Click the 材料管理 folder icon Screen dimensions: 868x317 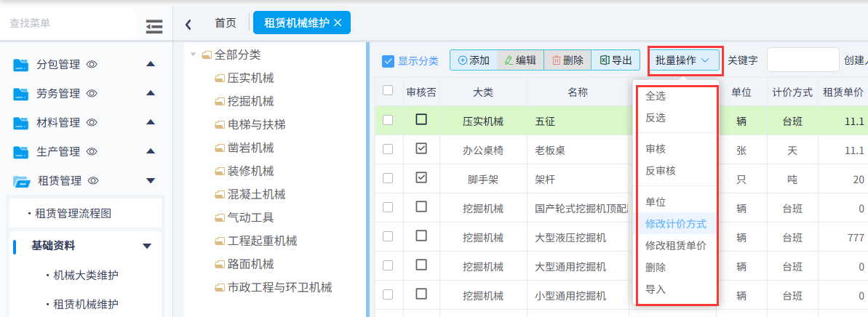click(x=21, y=122)
